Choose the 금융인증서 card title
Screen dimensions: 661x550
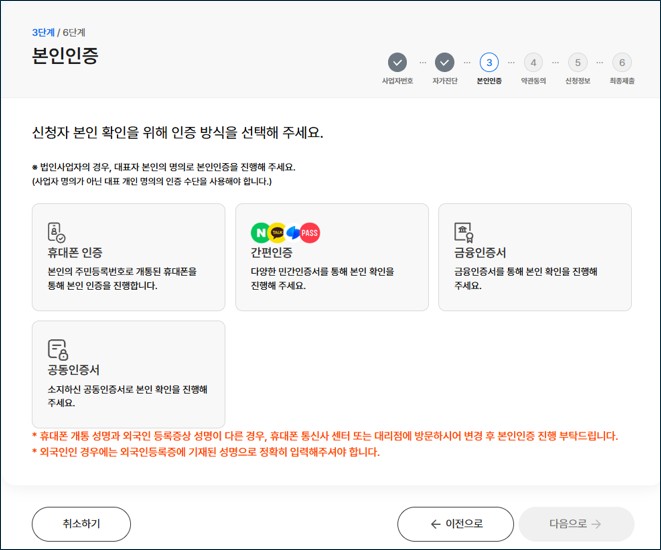[x=480, y=252]
